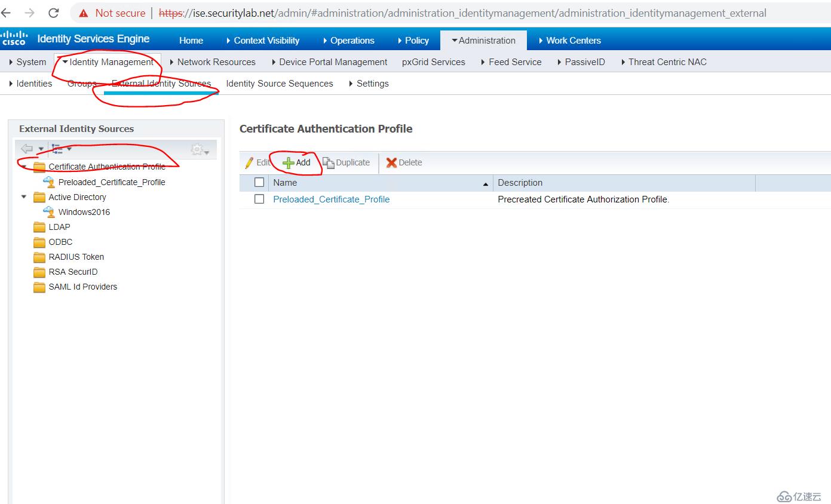Open pxGrid Services

tap(434, 62)
